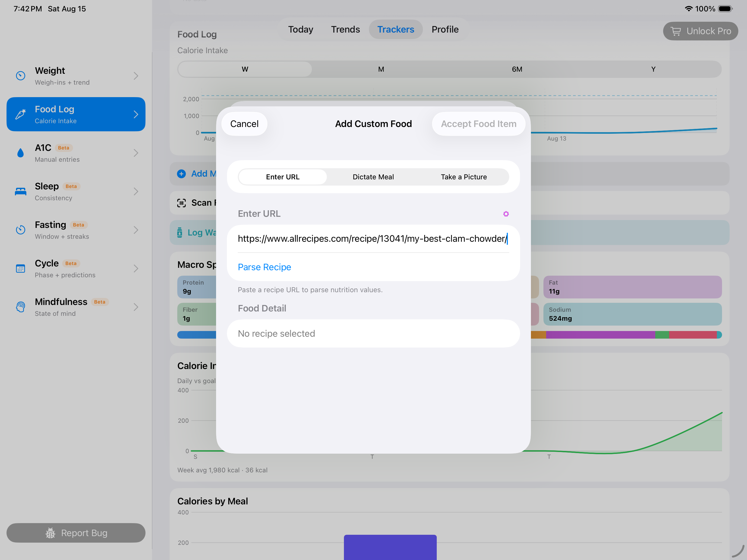Expand the Cycle tracker chevron
Viewport: 747px width, 560px height.
click(136, 268)
